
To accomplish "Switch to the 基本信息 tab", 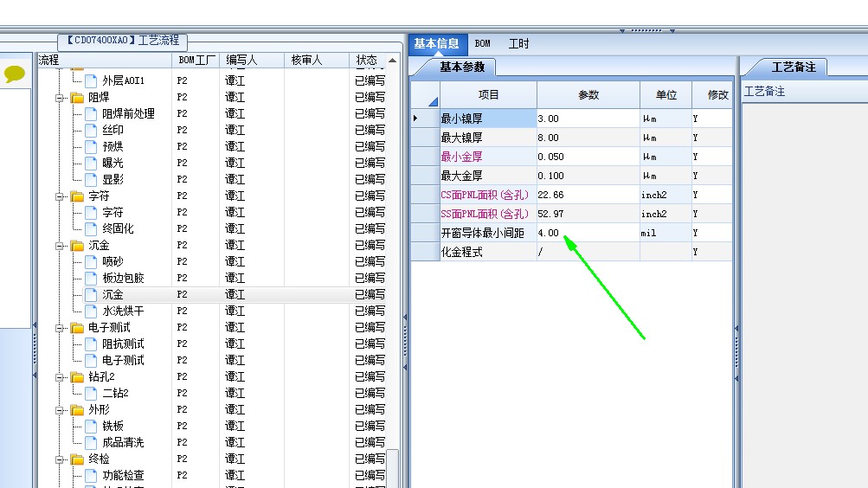I will (437, 44).
